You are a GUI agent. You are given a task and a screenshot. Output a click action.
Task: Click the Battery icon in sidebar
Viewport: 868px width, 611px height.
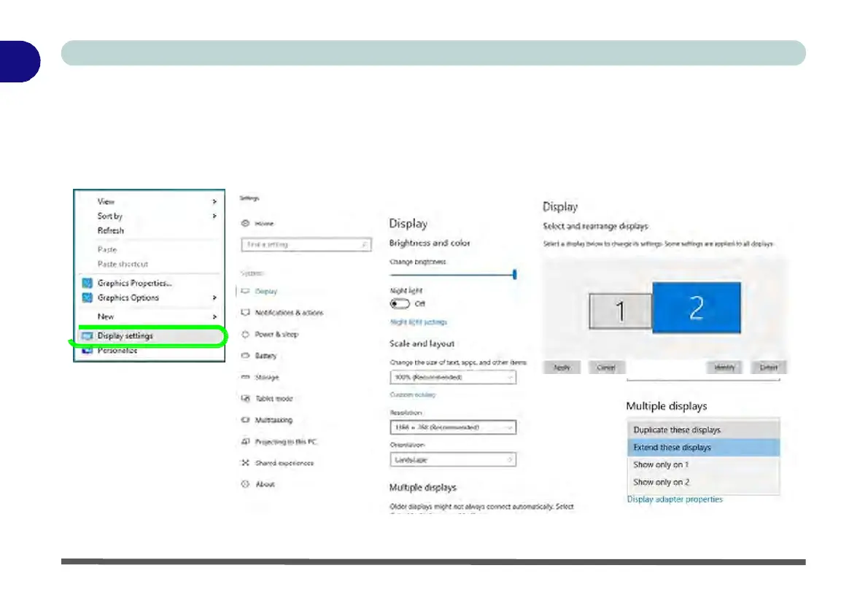coord(245,355)
